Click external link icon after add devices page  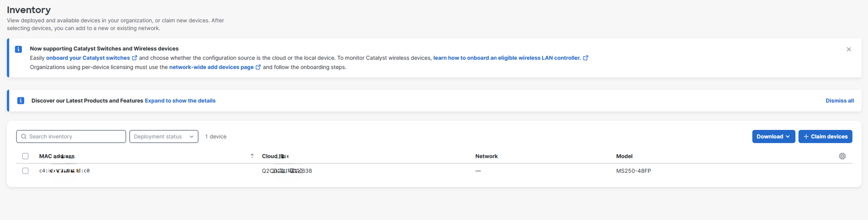point(258,67)
